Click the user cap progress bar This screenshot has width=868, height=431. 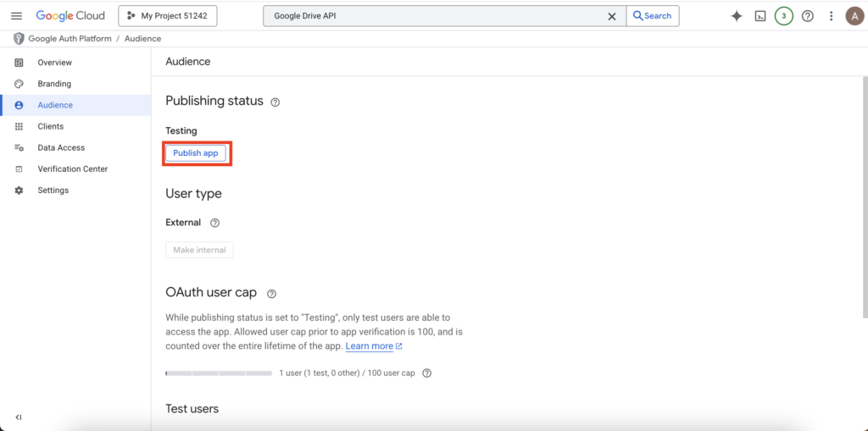[x=218, y=373]
